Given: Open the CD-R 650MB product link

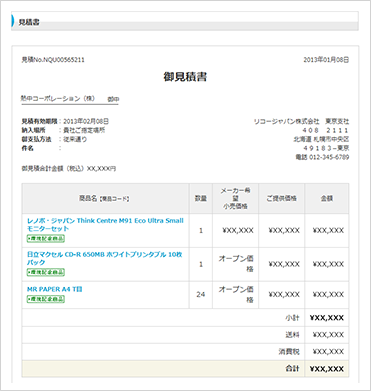Looking at the screenshot, I should 105,258.
